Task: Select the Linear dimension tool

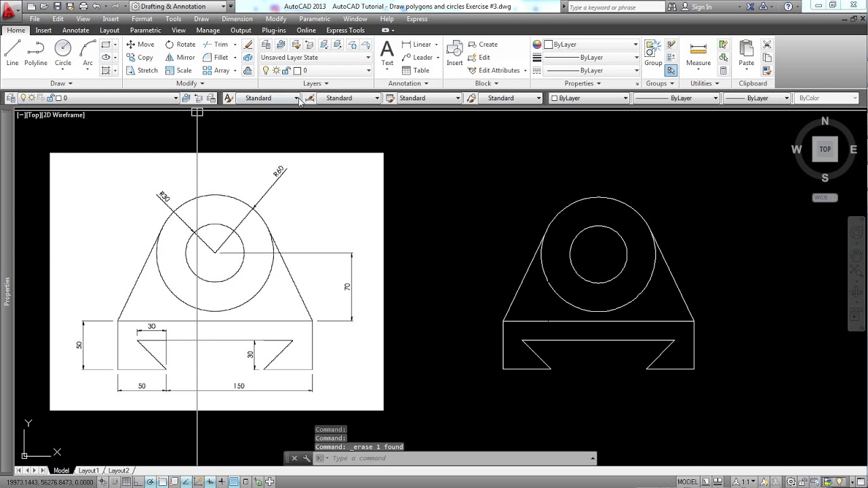Action: pyautogui.click(x=416, y=45)
